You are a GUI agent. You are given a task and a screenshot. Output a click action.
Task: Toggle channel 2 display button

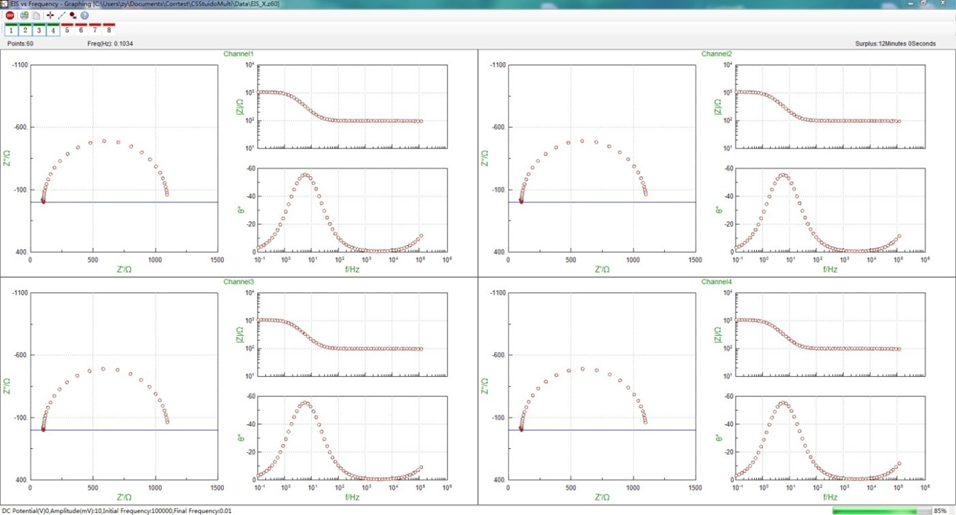point(25,30)
